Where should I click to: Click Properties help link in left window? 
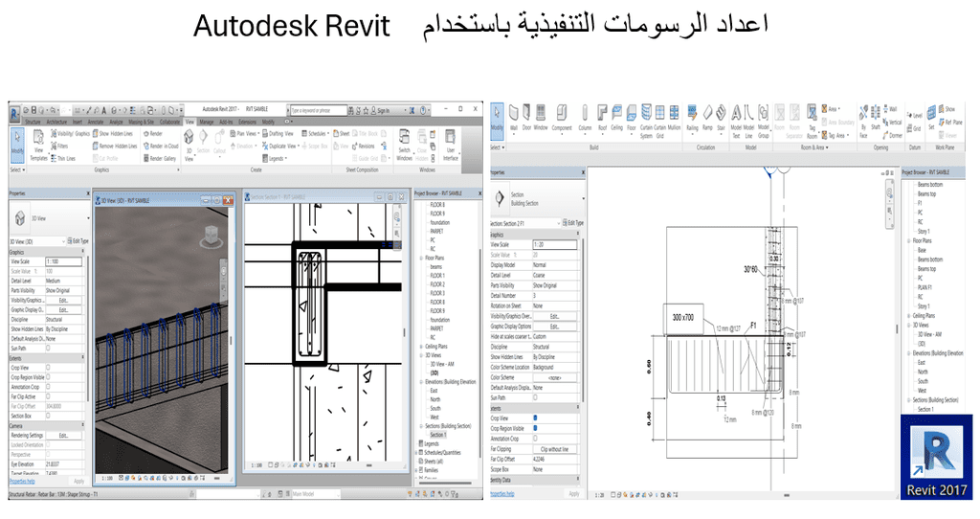pyautogui.click(x=23, y=482)
